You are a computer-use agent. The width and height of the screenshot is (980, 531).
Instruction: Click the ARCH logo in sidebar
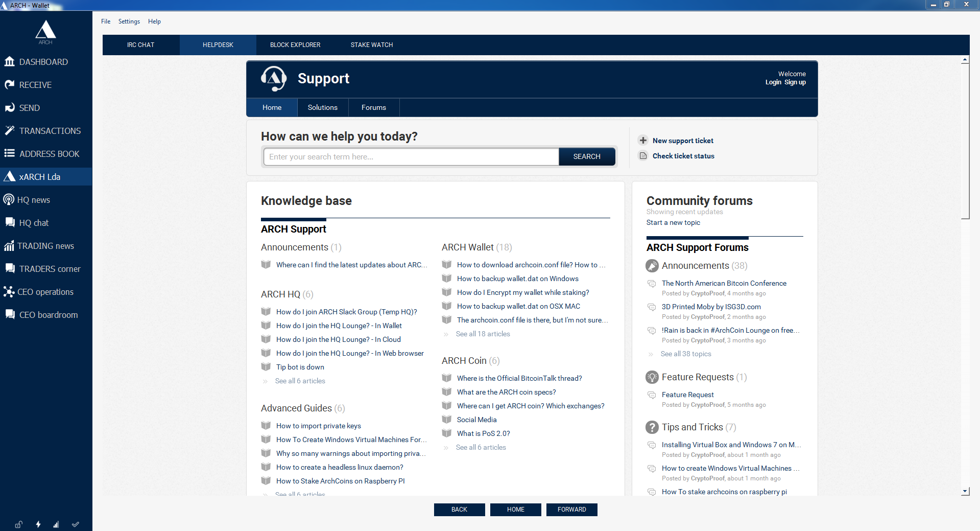[45, 32]
